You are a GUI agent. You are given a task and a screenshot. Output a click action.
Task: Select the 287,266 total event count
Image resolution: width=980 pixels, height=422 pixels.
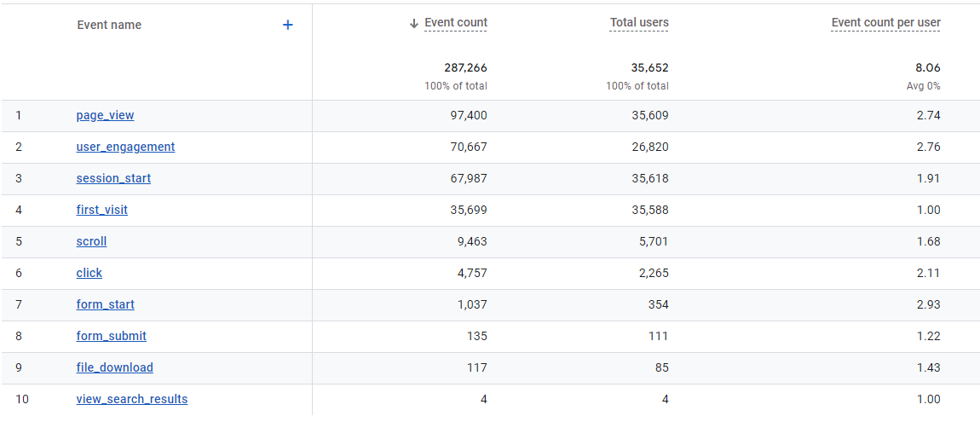[465, 67]
